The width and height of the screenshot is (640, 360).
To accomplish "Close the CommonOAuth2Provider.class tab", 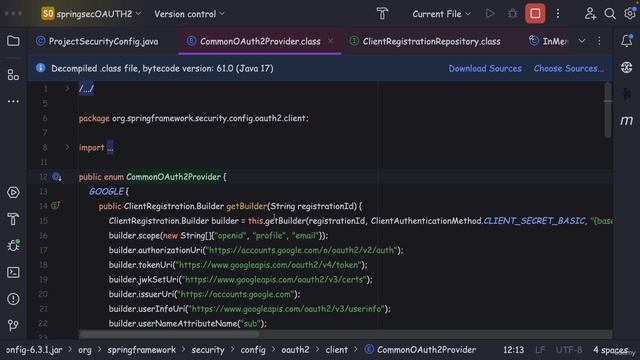I will (331, 41).
